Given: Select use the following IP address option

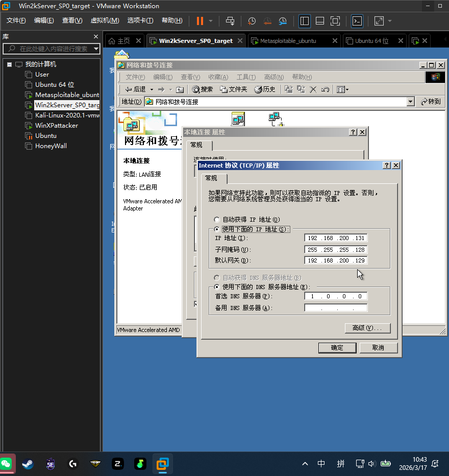Looking at the screenshot, I should pyautogui.click(x=216, y=229).
